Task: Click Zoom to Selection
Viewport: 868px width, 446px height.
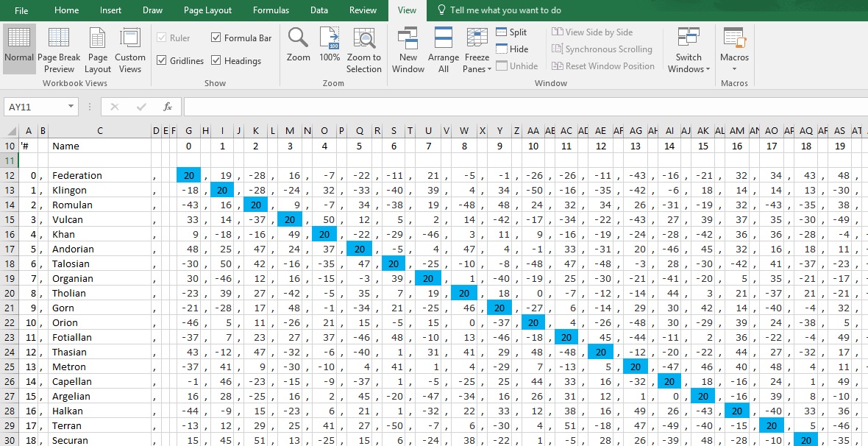Action: (363, 49)
